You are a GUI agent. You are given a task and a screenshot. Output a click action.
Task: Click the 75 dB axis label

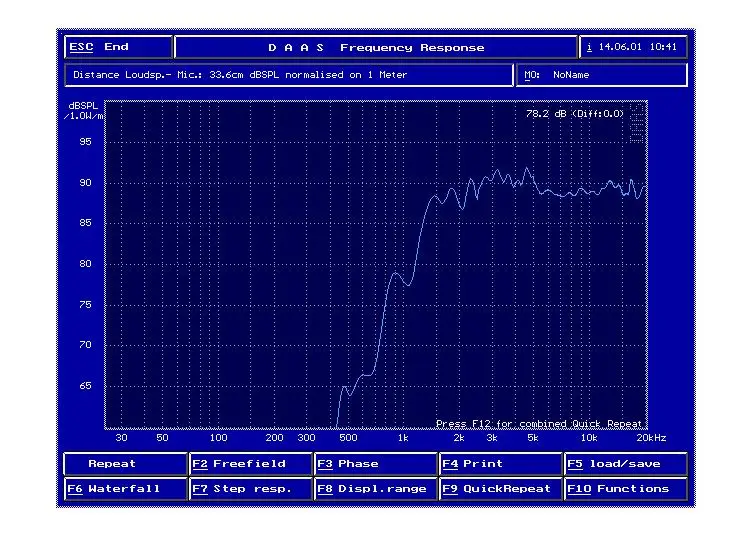point(85,304)
